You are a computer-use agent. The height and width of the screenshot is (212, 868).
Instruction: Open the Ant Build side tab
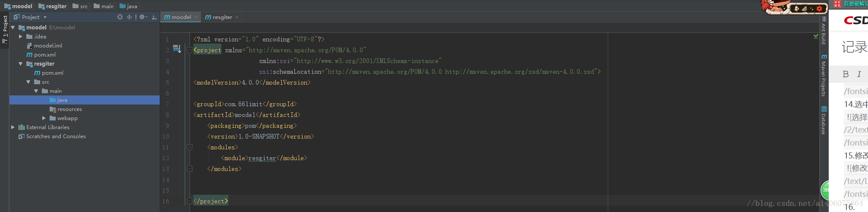(x=824, y=30)
